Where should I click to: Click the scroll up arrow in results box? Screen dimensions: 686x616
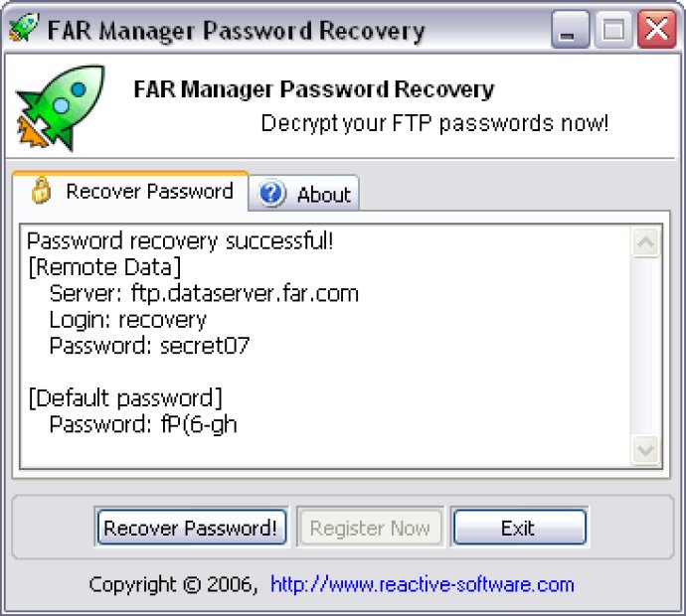(646, 241)
